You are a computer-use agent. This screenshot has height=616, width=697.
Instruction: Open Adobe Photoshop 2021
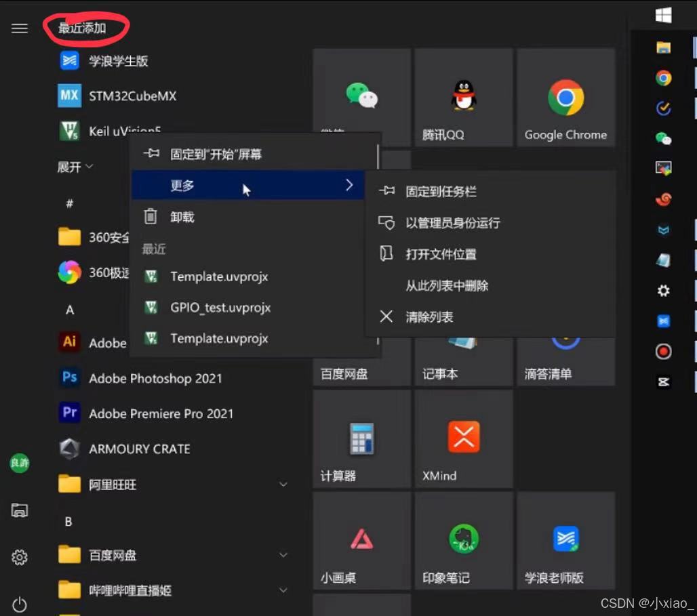pos(155,378)
